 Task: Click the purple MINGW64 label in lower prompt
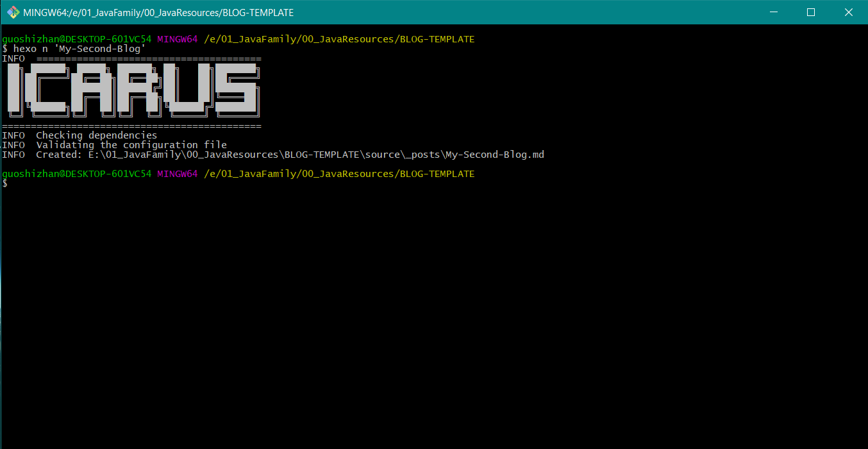(x=178, y=174)
